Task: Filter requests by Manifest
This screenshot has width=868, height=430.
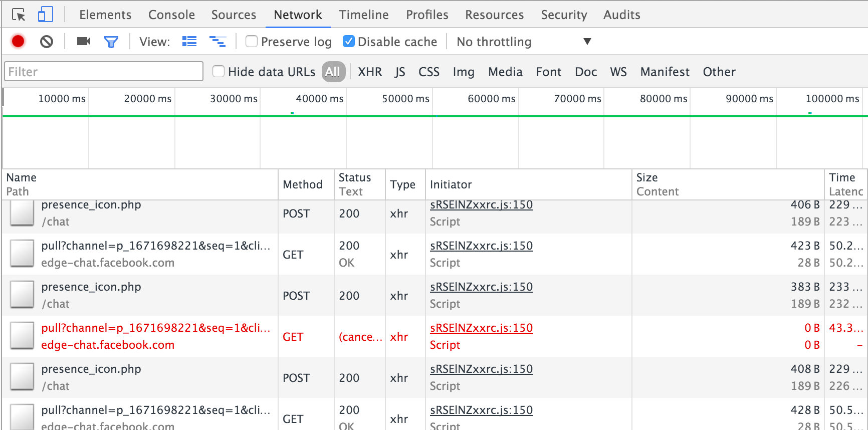Action: pyautogui.click(x=665, y=72)
